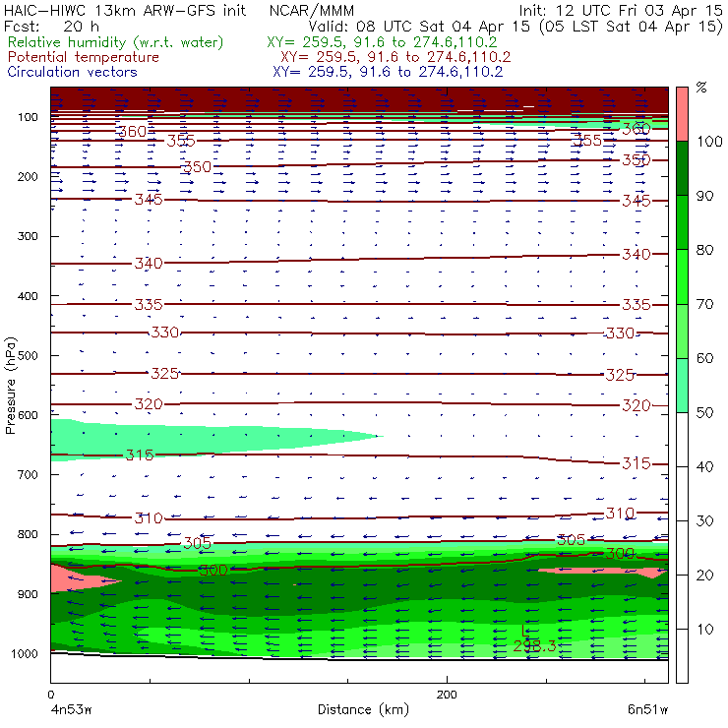Click red 'Potential temperature' legend label
728x728 pixels.
(x=83, y=57)
